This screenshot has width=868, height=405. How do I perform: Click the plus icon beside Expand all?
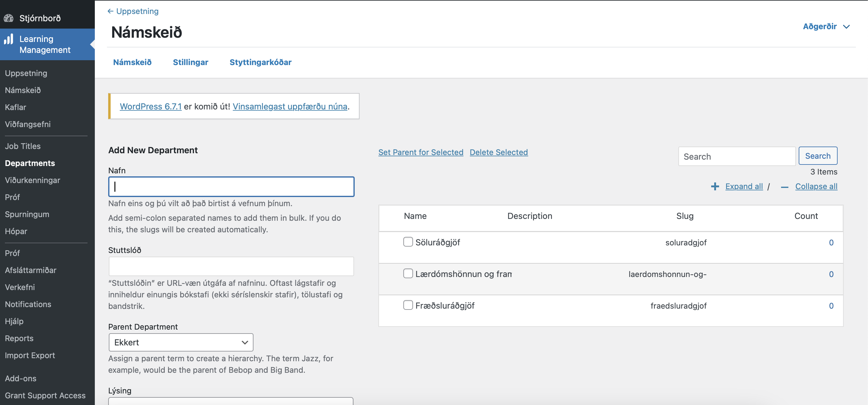coord(715,186)
